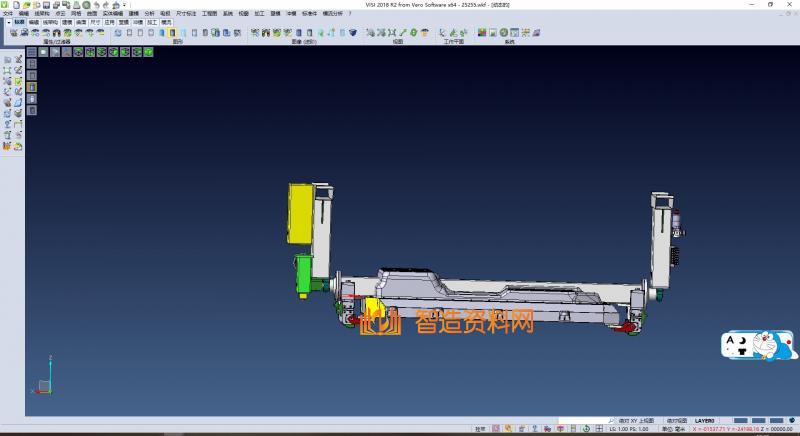
Task: Click the first blue color swatch beside LAYER0
Action: [x=740, y=420]
